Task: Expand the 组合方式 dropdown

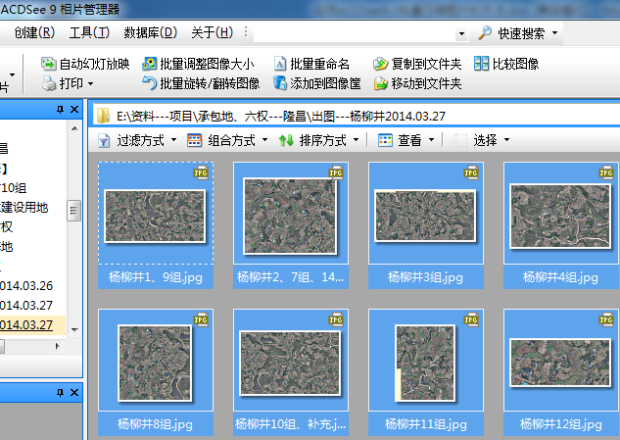Action: coord(265,140)
